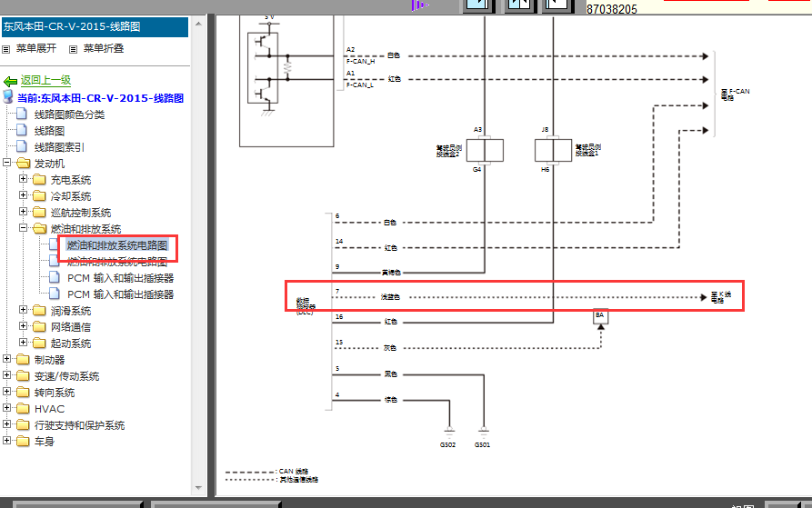This screenshot has width=812, height=508.
Task: Select the 线路图索引 tree item
Action: 59,147
